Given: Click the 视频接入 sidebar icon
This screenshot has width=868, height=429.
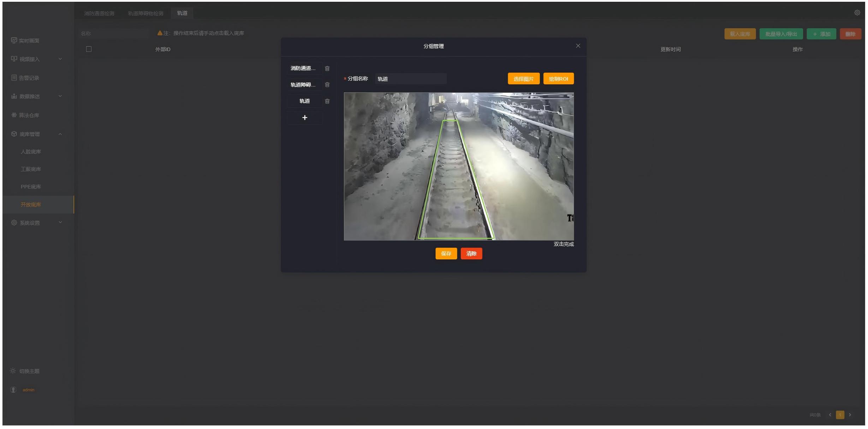Looking at the screenshot, I should 14,59.
